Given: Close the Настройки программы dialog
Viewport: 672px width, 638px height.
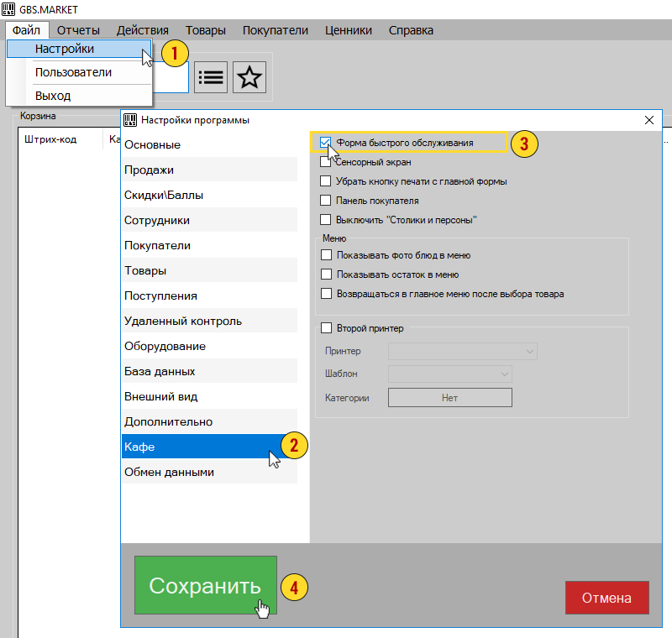Looking at the screenshot, I should tap(649, 120).
